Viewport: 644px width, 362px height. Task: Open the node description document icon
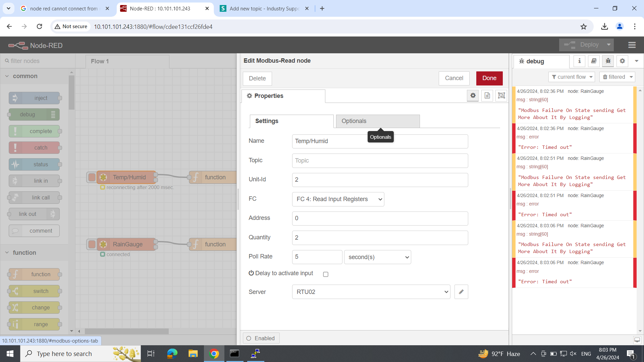[x=487, y=96]
